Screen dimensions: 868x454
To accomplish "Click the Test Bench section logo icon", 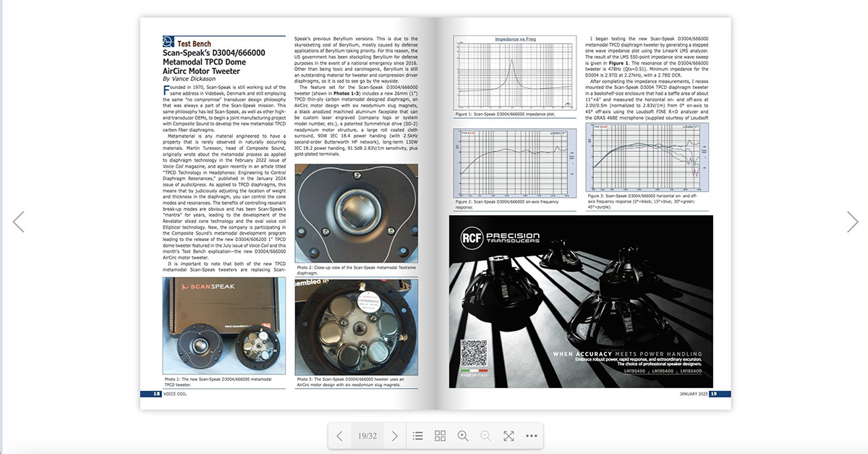I will tap(168, 43).
